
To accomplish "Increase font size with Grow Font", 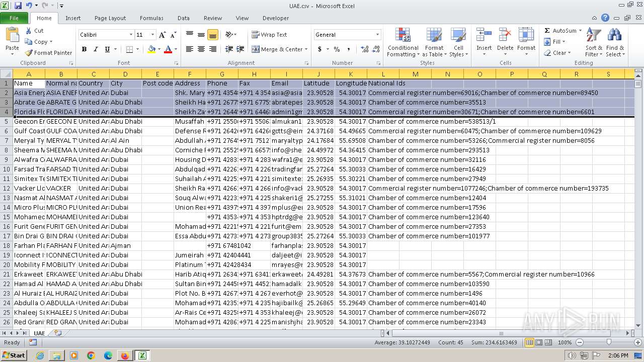I will pyautogui.click(x=162, y=35).
